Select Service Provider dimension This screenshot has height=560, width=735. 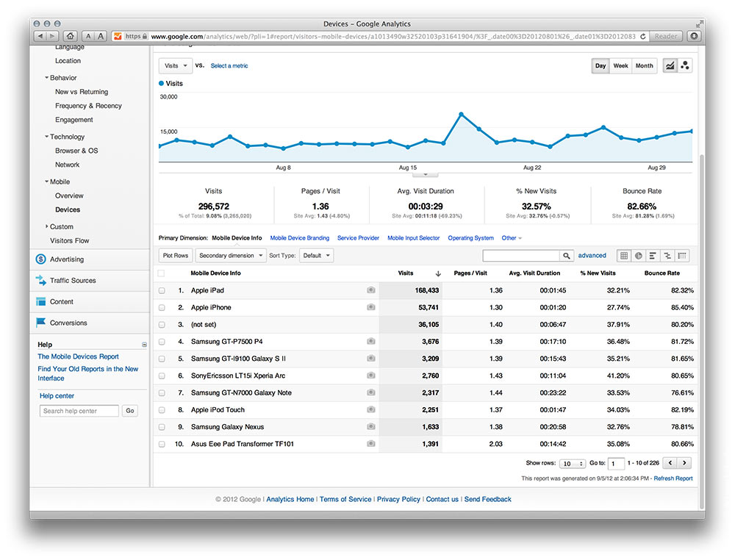(358, 238)
